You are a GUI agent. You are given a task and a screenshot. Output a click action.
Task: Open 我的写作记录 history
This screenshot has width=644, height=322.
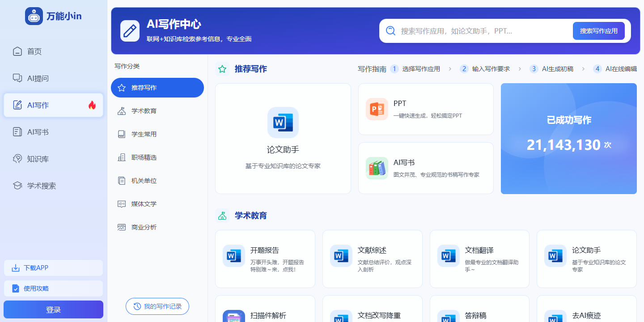coord(157,306)
